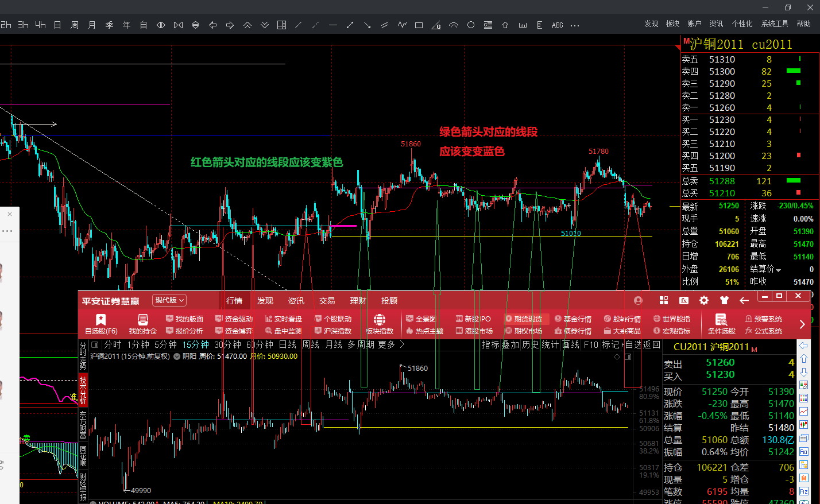The height and width of the screenshot is (504, 820).
Task: Expand 更多 period options
Action: point(391,345)
